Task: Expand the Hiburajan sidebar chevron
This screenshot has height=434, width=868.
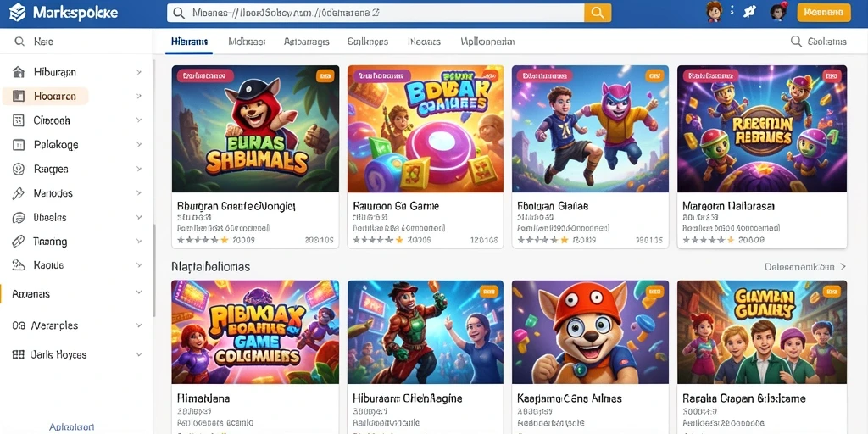Action: coord(138,72)
